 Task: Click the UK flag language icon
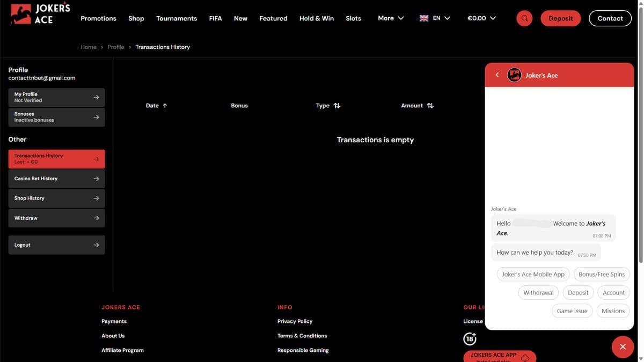tap(424, 18)
